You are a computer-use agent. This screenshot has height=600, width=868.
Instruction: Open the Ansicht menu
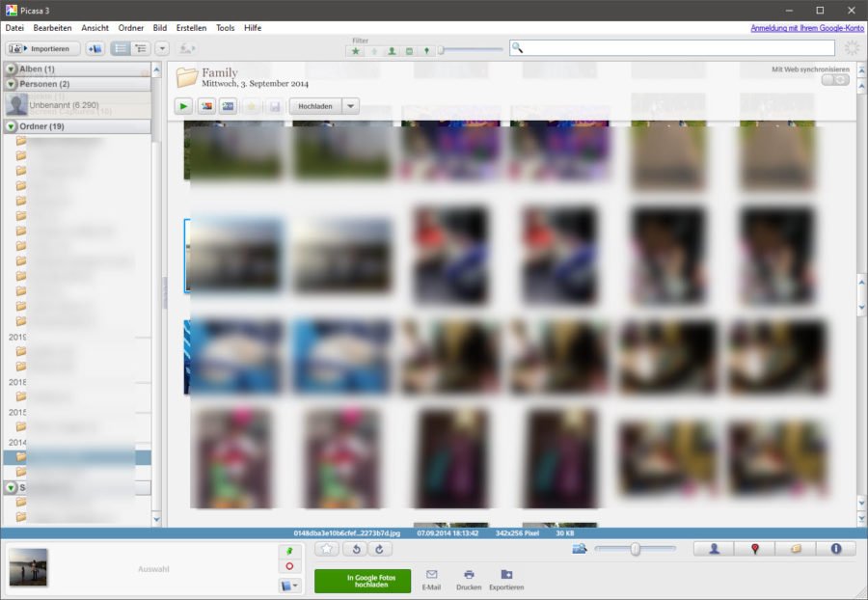coord(95,28)
